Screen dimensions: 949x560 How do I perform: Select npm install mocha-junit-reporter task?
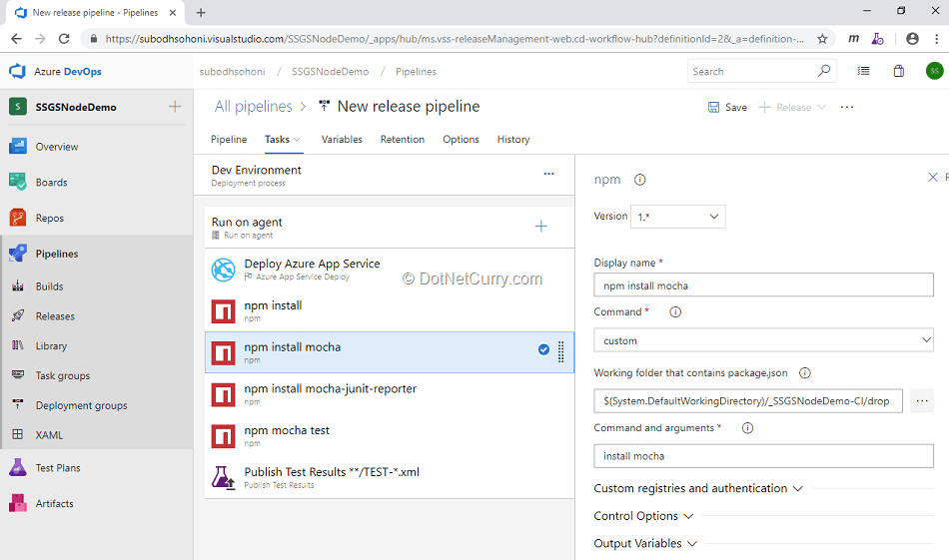click(x=390, y=394)
